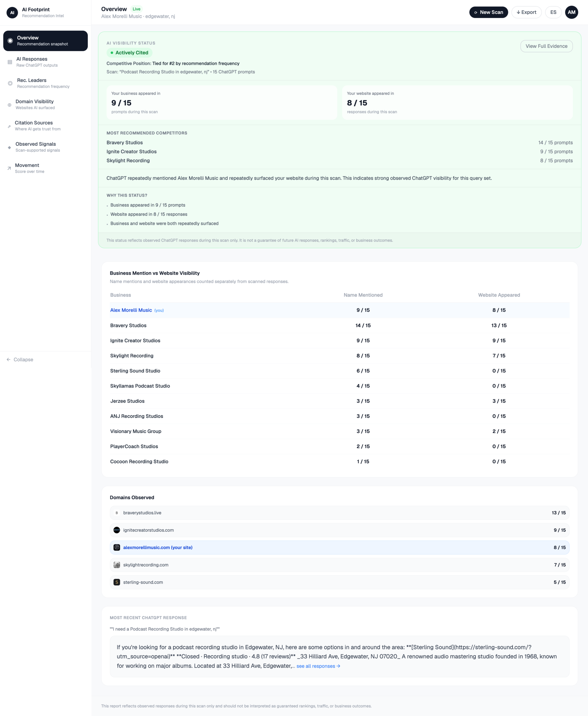This screenshot has width=588, height=716.
Task: Open the Overview section
Action: (x=45, y=41)
